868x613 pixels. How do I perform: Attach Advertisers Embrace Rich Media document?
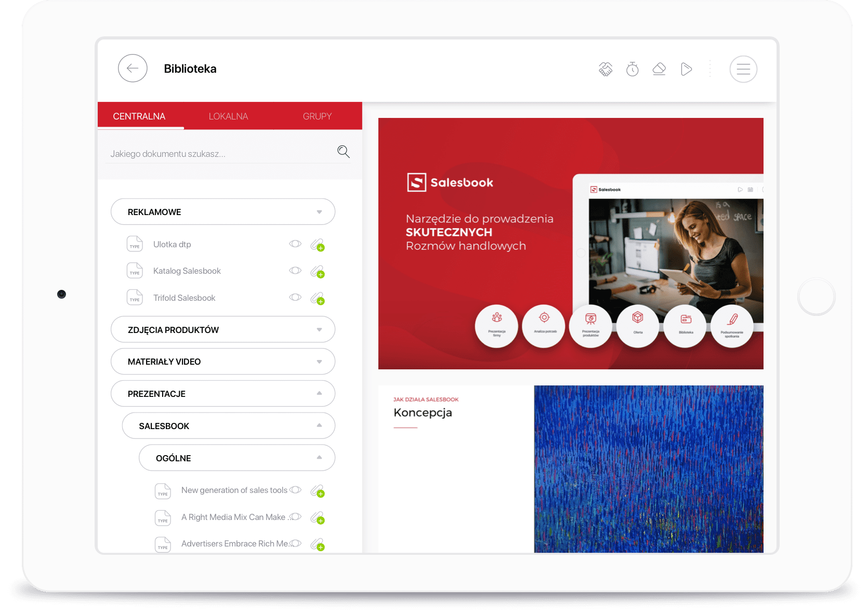(x=318, y=544)
